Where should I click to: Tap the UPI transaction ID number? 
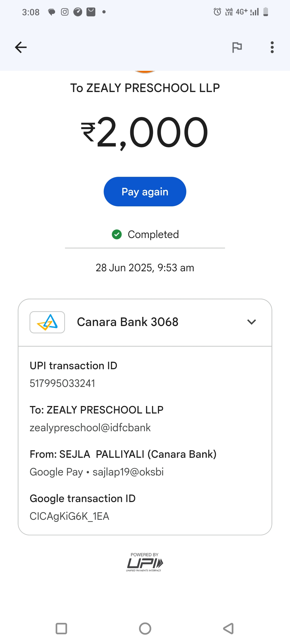tap(62, 383)
